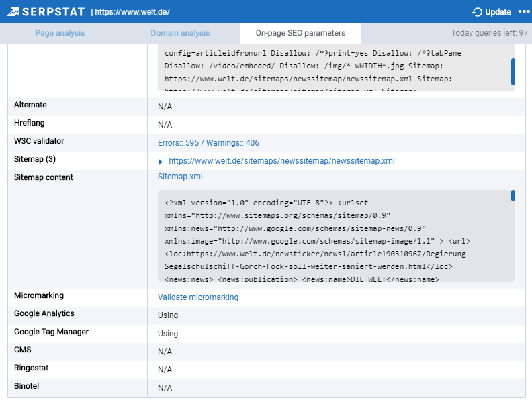Open the three-dots more options menu
532x400 pixels.
(x=524, y=12)
